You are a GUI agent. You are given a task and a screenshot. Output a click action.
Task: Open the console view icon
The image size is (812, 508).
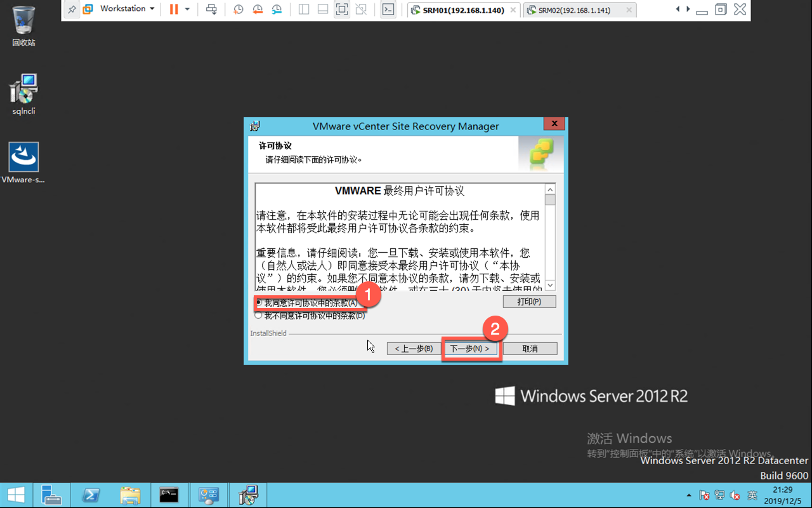tap(388, 10)
